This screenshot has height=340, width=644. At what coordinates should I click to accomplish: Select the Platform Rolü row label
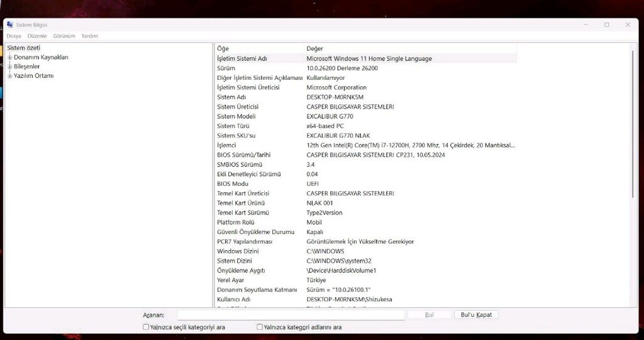click(236, 222)
